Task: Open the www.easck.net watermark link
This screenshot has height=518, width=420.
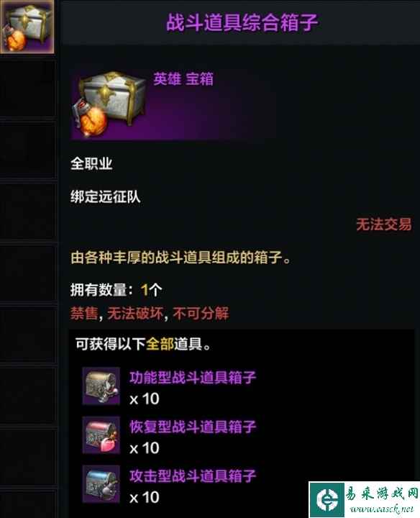Action: [x=381, y=509]
